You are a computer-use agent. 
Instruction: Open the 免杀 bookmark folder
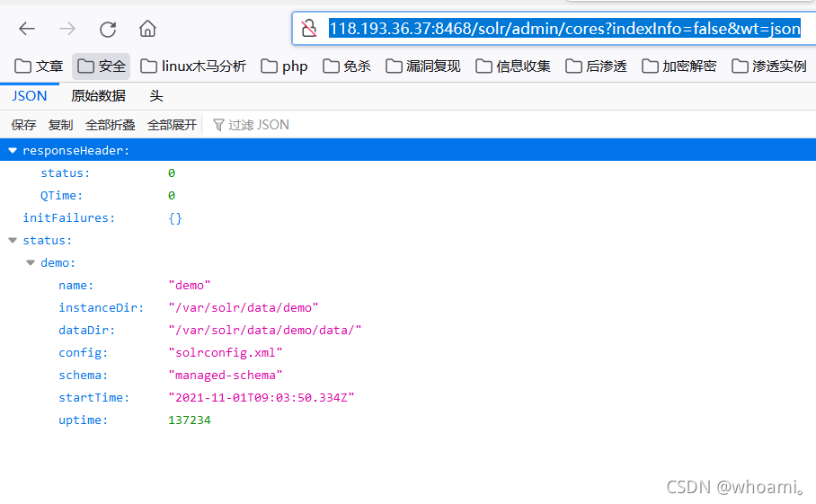tap(347, 66)
